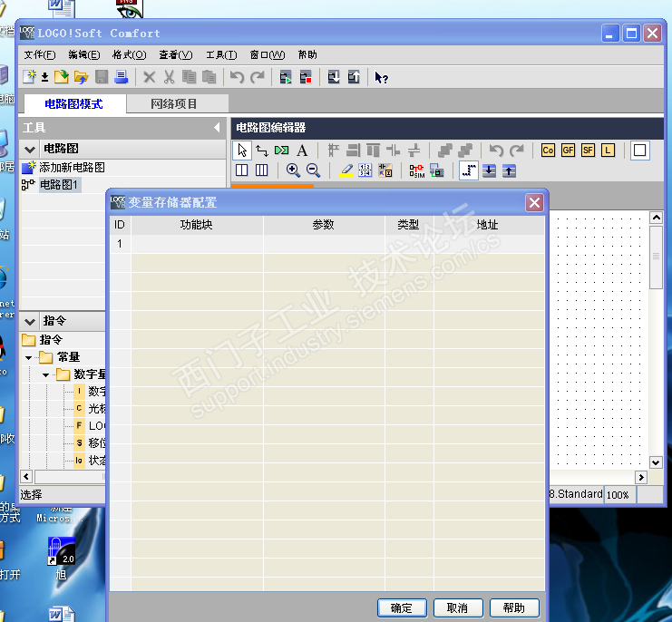
Task: Click the Save disk icon
Action: (102, 77)
